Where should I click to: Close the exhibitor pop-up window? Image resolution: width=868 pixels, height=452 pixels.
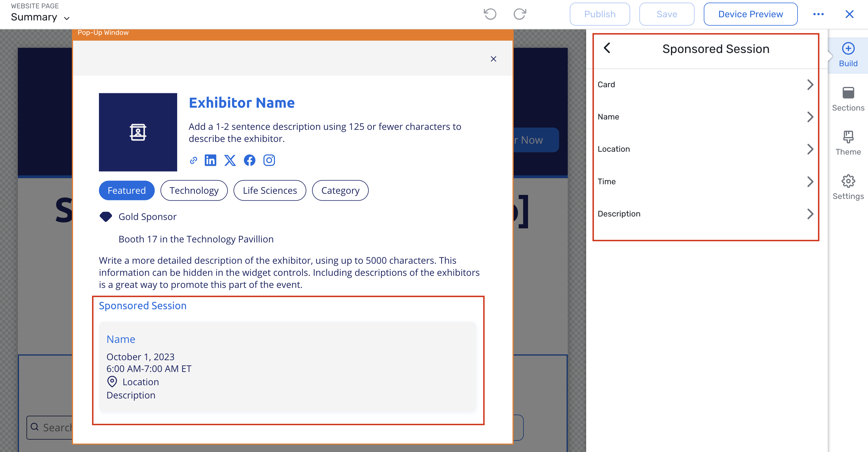[x=493, y=59]
